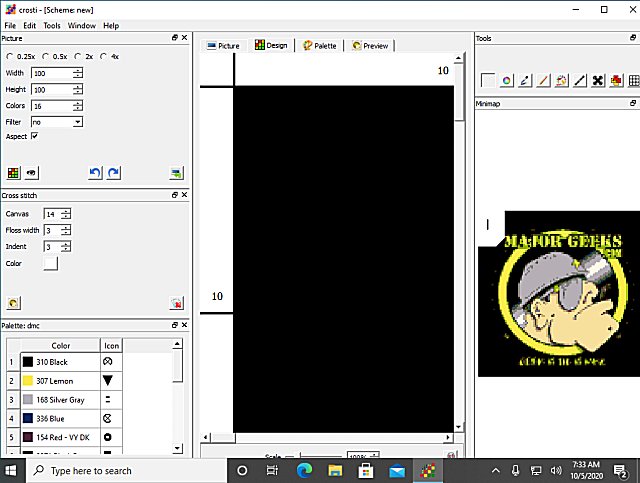640x483 pixels.
Task: Click the yellow preview icon in Cross stitch panel
Action: [13, 303]
